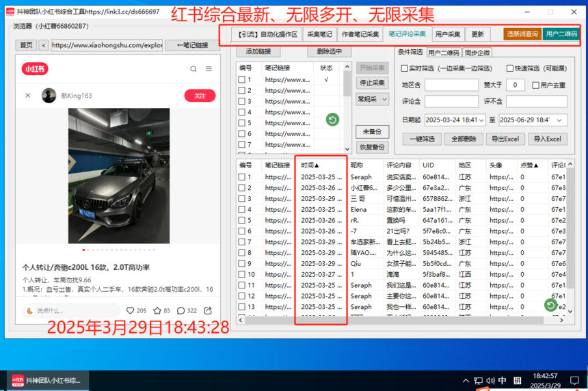Image resolution: width=588 pixels, height=391 pixels.
Task: Open comments via speech bubble icon
Action: coord(181,310)
